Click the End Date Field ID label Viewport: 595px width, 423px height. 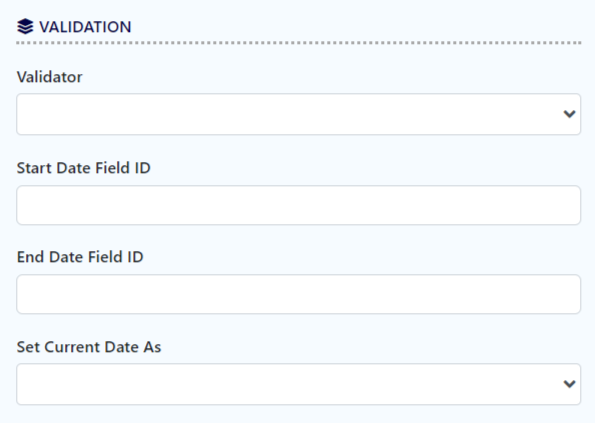pyautogui.click(x=80, y=257)
